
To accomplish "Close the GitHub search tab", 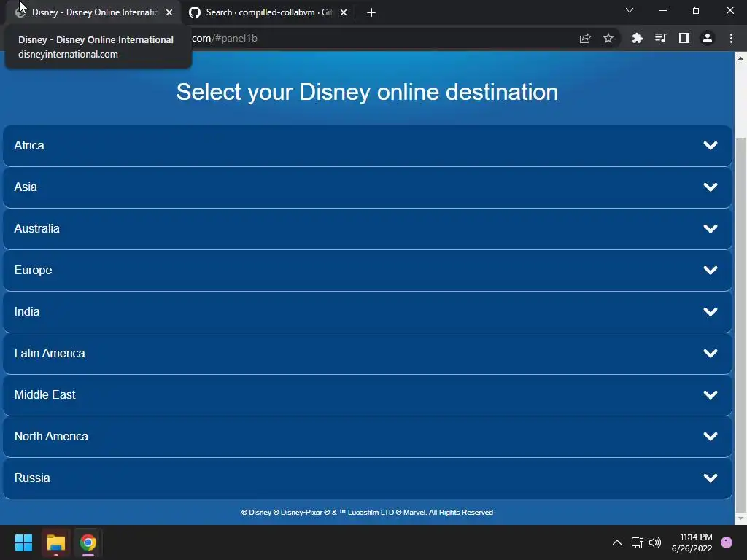I will pos(344,12).
